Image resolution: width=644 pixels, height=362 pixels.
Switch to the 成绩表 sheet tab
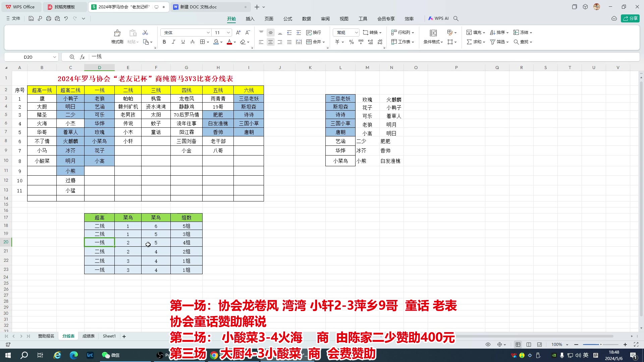point(89,336)
